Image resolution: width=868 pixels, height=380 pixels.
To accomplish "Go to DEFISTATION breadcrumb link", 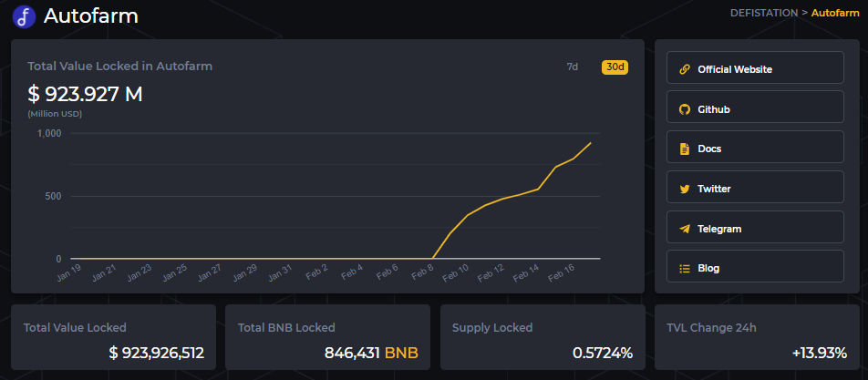I will click(x=764, y=13).
